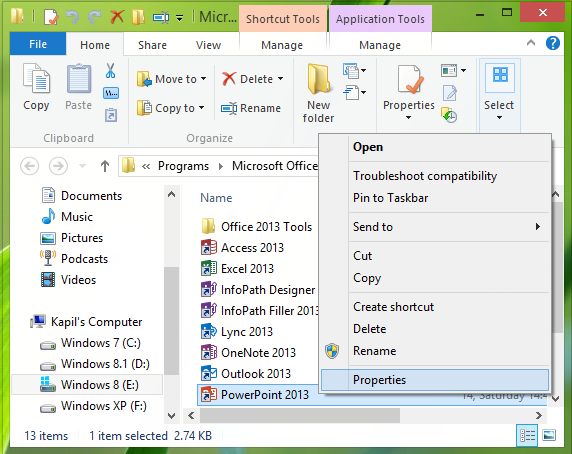The width and height of the screenshot is (572, 454).
Task: Open the File tab
Action: (38, 44)
